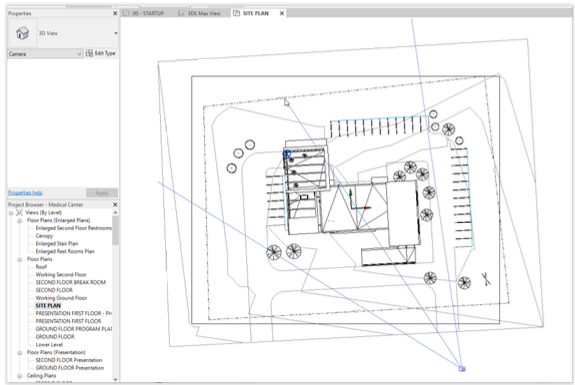This screenshot has height=385, width=575.
Task: Click the scissors symbol on site plan
Action: 486,279
